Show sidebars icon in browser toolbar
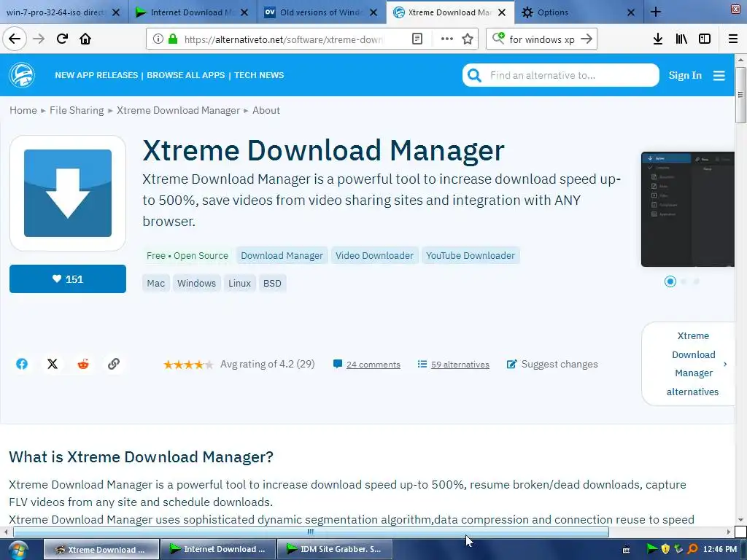Image resolution: width=747 pixels, height=560 pixels. pos(705,39)
